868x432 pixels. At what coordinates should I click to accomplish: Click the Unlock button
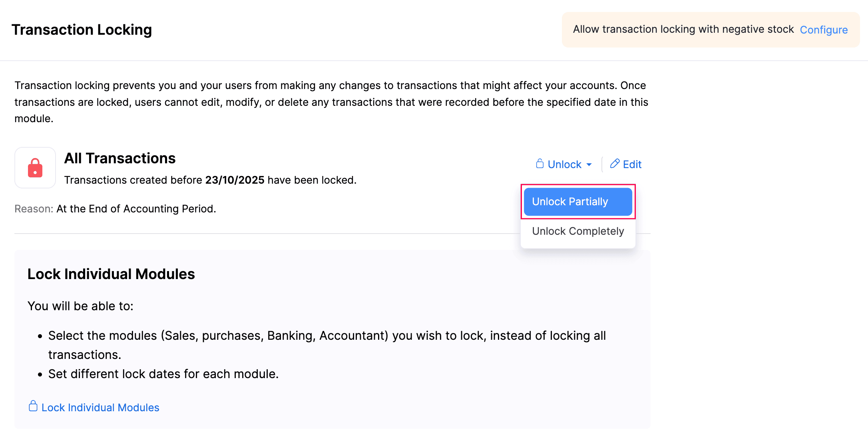pos(564,164)
